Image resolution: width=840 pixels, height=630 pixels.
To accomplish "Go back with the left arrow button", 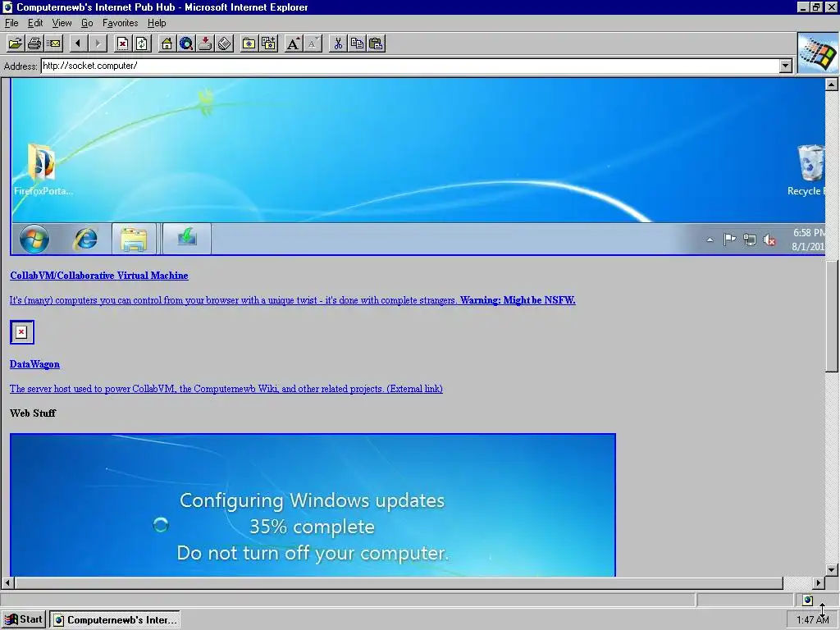I will click(x=78, y=44).
